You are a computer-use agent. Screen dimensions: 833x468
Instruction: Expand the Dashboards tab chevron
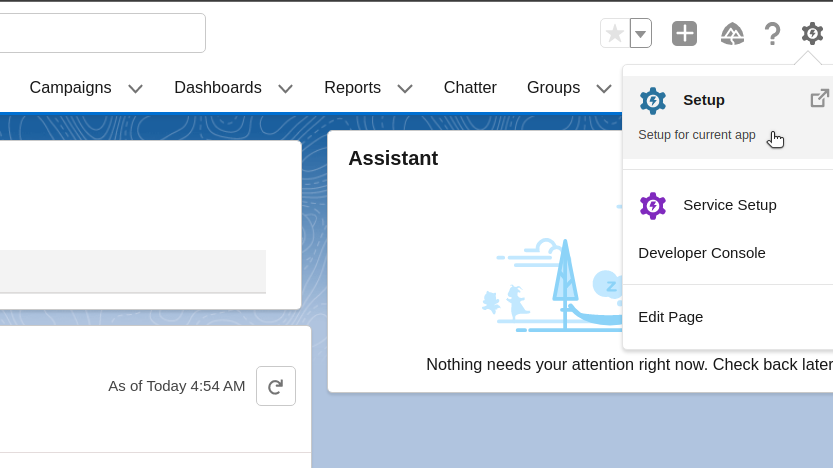click(286, 88)
